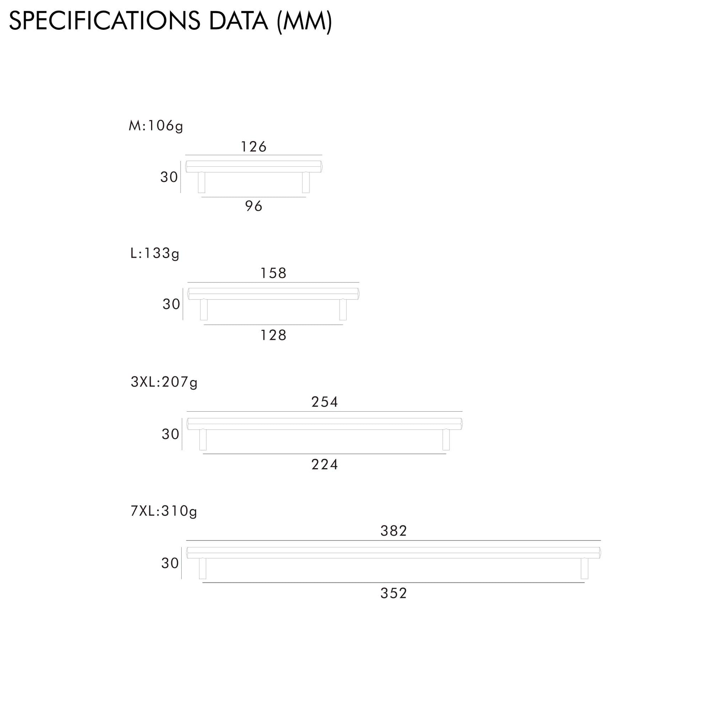Click the 3XL size handle drawing
This screenshot has width=728, height=728.
324,424
